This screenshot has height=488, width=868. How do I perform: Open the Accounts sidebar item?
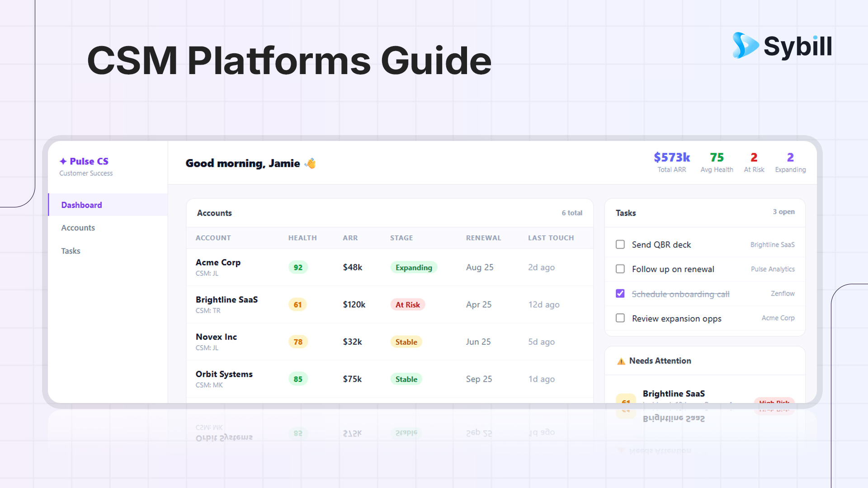click(x=108, y=228)
